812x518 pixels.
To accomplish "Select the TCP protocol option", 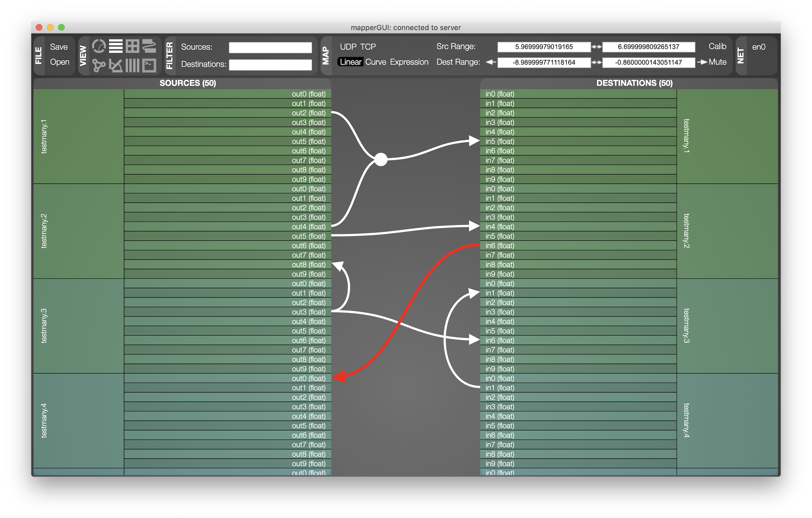I will pyautogui.click(x=368, y=47).
